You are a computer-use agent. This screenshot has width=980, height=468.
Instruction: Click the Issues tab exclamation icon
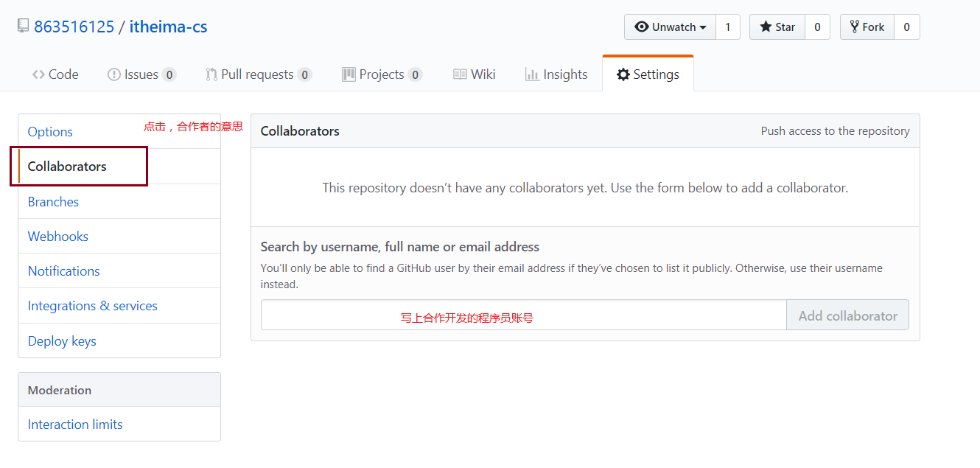click(114, 74)
